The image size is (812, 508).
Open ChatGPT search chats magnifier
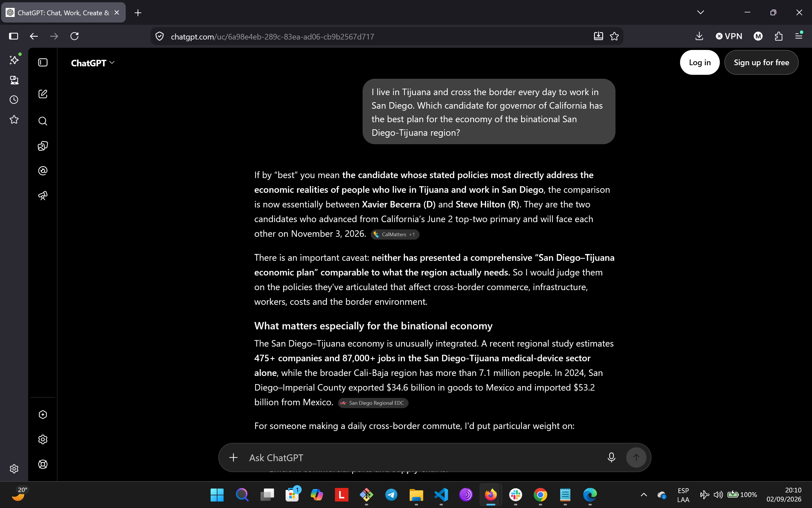[x=43, y=121]
